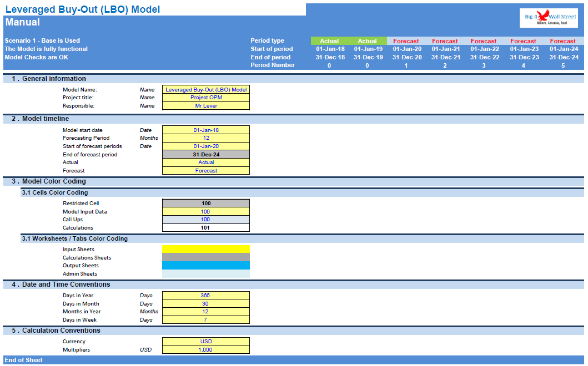Select the Model Name input cell

(206, 89)
